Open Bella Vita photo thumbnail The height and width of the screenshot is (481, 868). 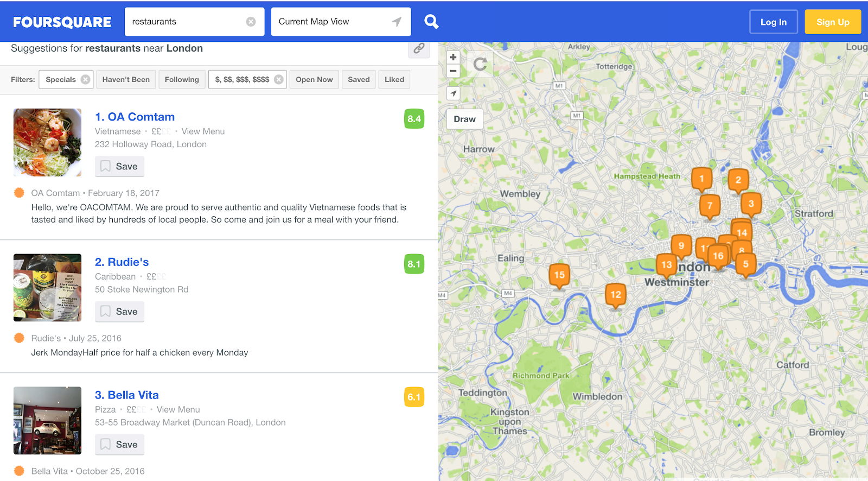(x=47, y=421)
